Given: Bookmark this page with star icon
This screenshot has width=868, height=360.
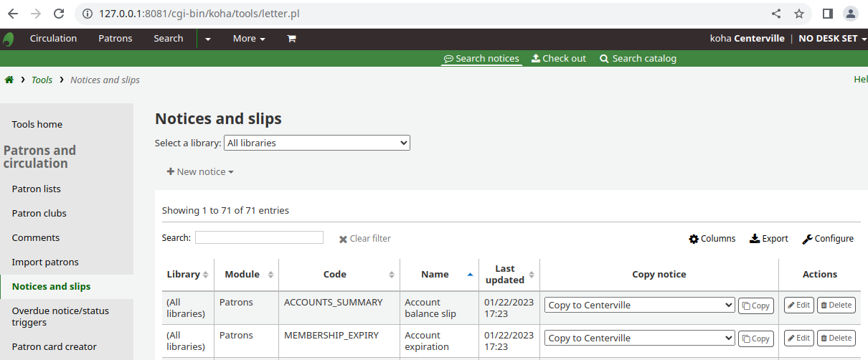Looking at the screenshot, I should tap(799, 14).
